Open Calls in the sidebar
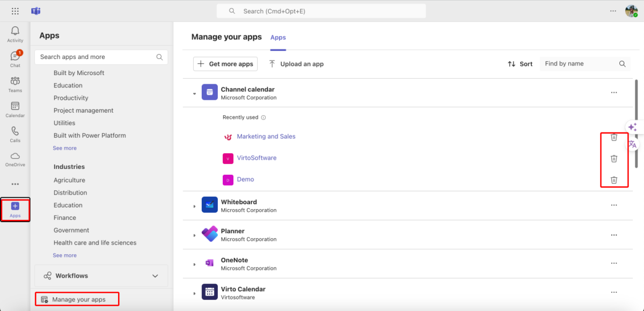 pos(15,134)
